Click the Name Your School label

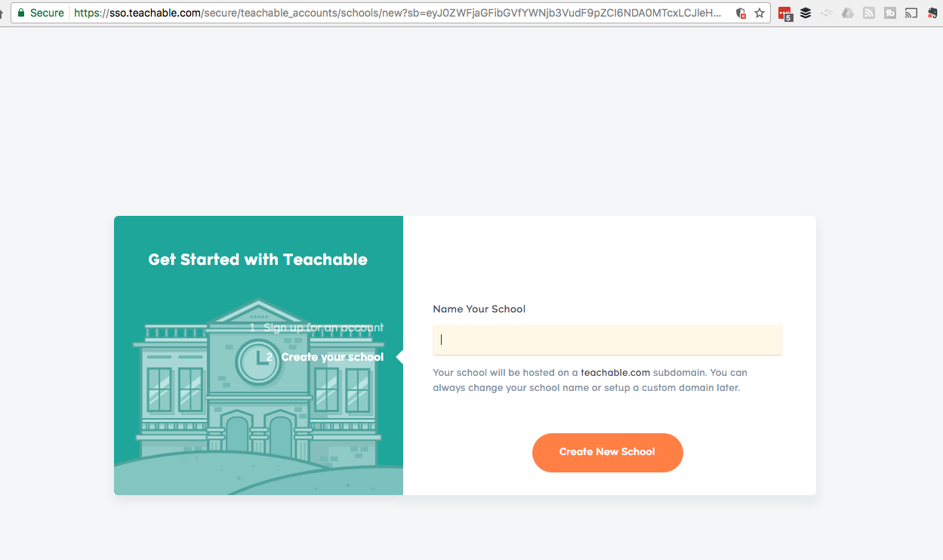[479, 309]
